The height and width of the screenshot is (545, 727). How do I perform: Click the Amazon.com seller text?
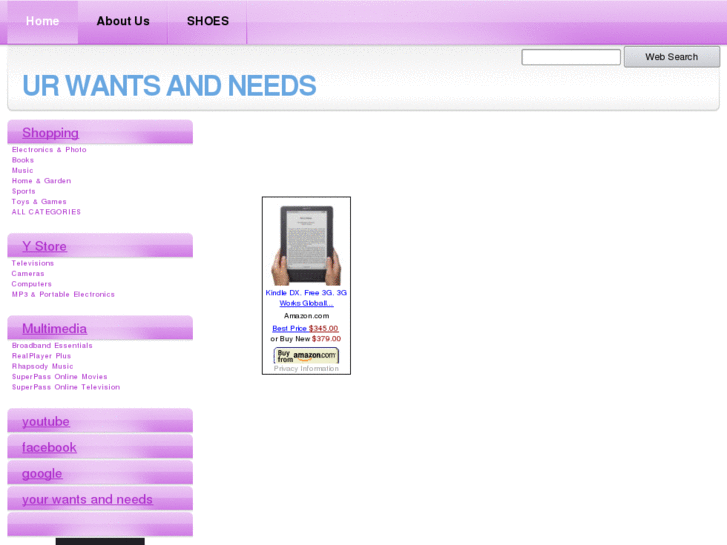click(x=306, y=316)
